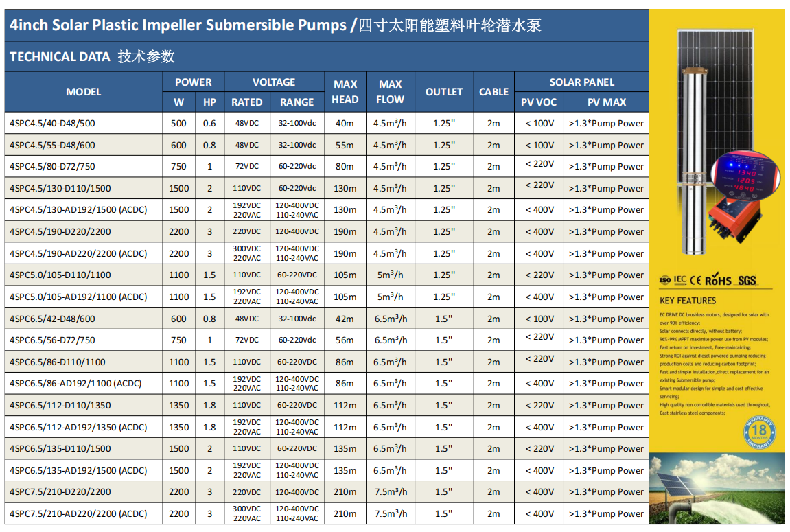Click the KEY FEATURES heading

(687, 301)
